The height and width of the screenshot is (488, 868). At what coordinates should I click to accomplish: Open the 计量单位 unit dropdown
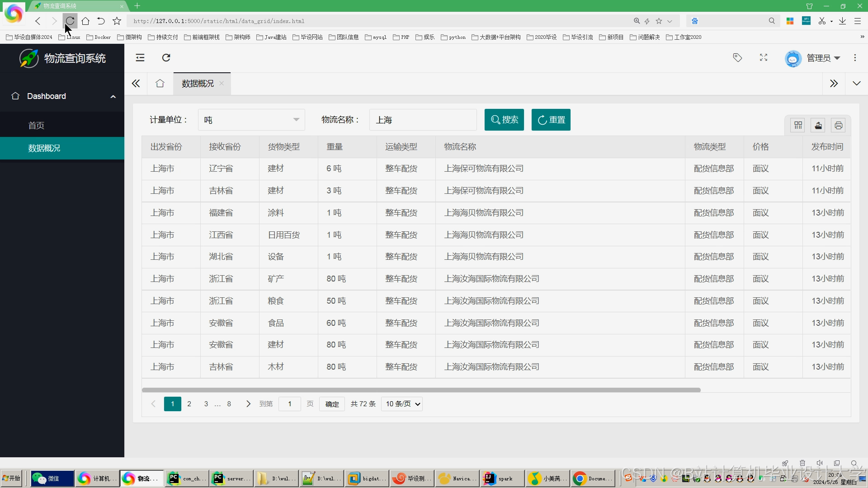(251, 120)
